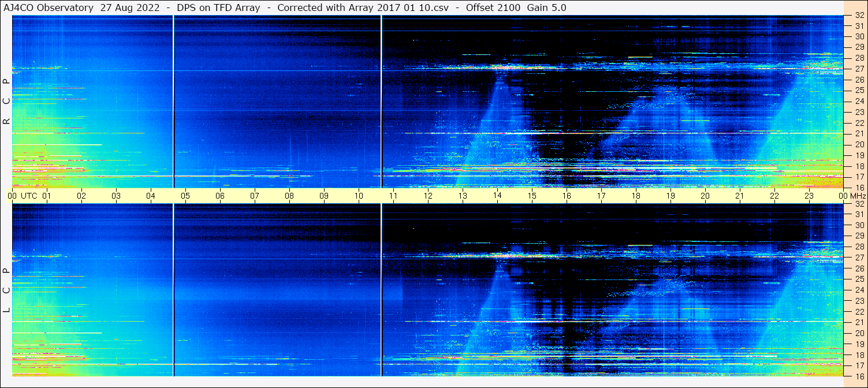The height and width of the screenshot is (388, 868).
Task: Click the 23 MHz tick of RCP panel
Action: [x=859, y=112]
